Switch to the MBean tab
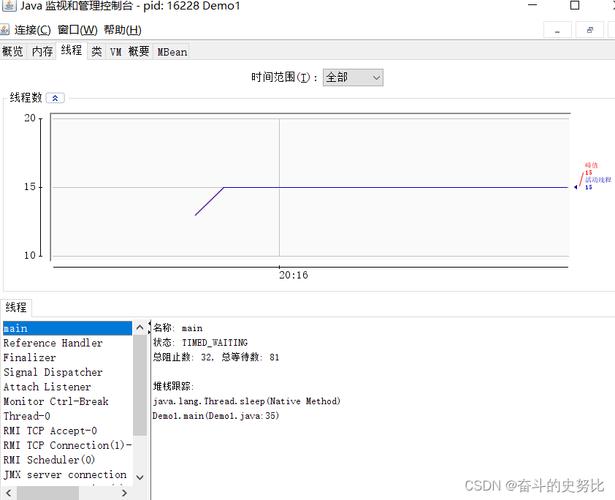This screenshot has width=615, height=500. [x=172, y=52]
